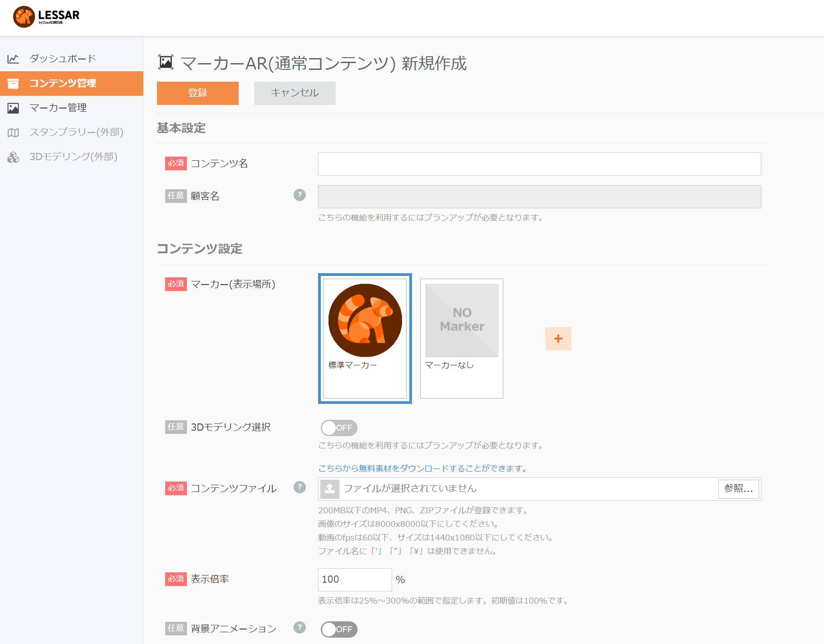Focus the コンテンツ名 input field
The width and height of the screenshot is (824, 644).
click(x=540, y=164)
